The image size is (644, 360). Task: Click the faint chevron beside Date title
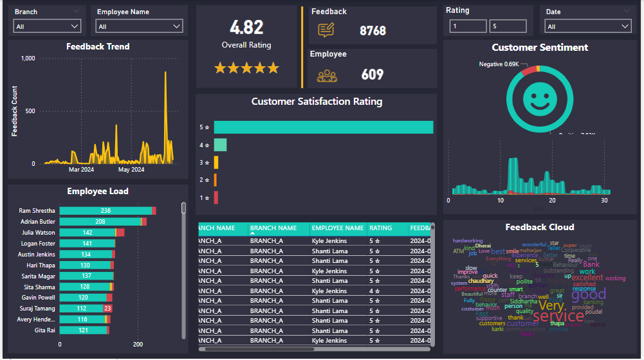coord(625,12)
